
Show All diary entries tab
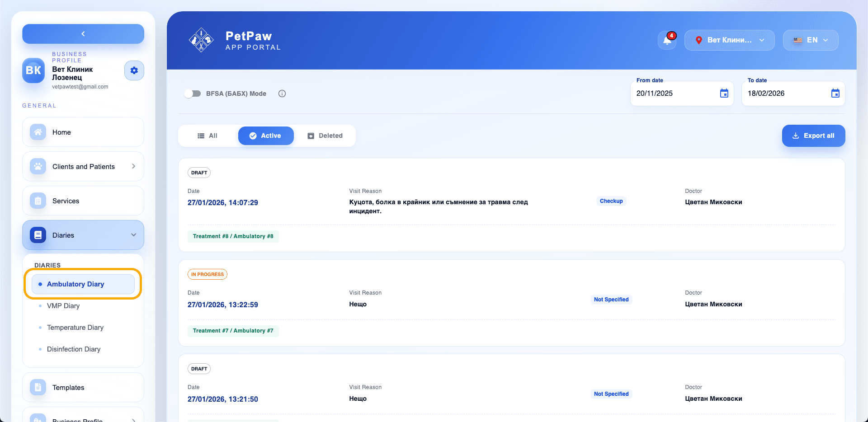pos(208,136)
